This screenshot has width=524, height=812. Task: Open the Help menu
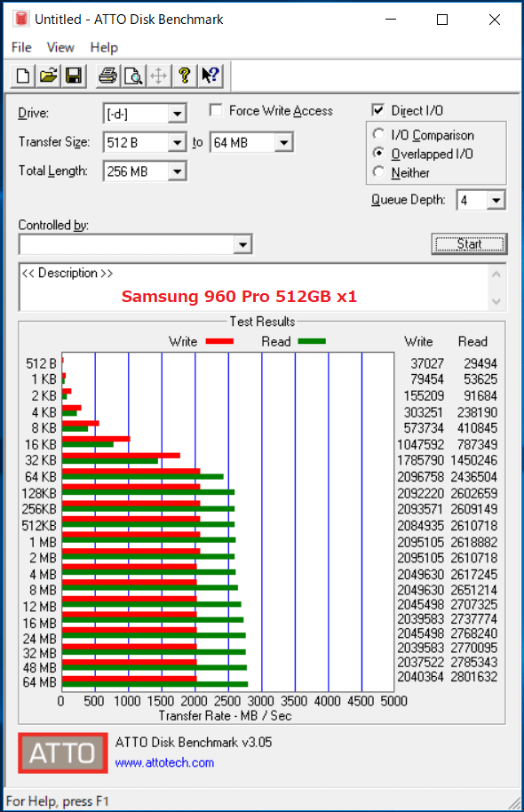click(x=104, y=48)
